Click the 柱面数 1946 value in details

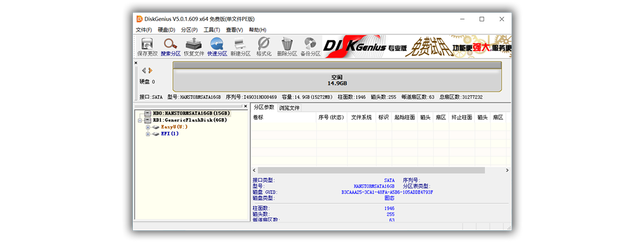pyautogui.click(x=388, y=208)
